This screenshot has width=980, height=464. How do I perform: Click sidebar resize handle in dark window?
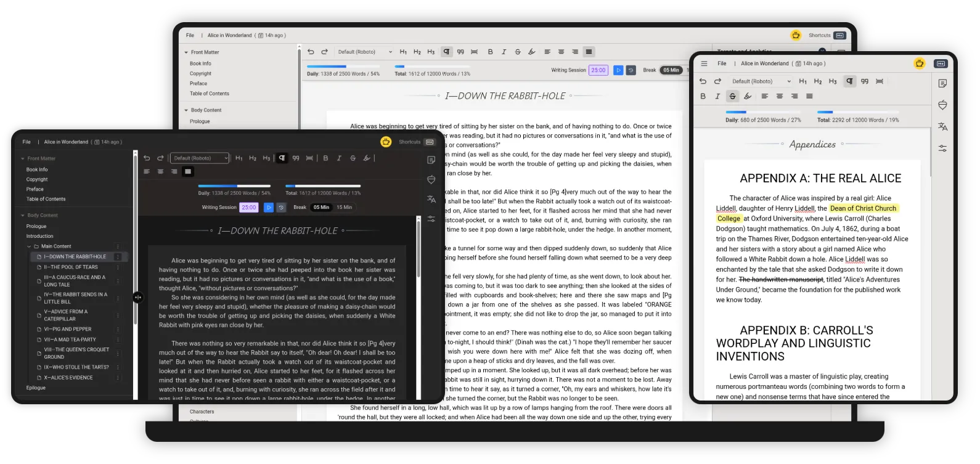point(137,298)
